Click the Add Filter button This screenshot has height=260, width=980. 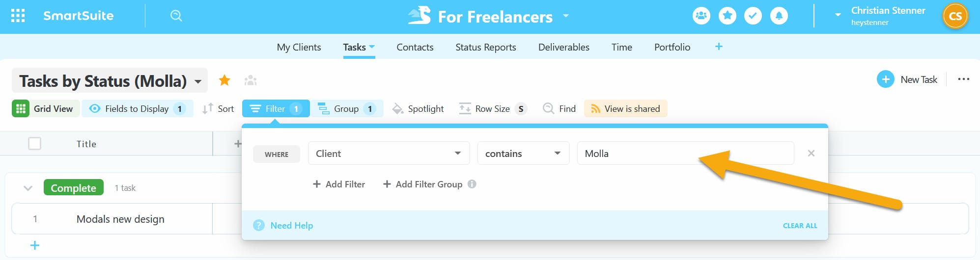[339, 184]
